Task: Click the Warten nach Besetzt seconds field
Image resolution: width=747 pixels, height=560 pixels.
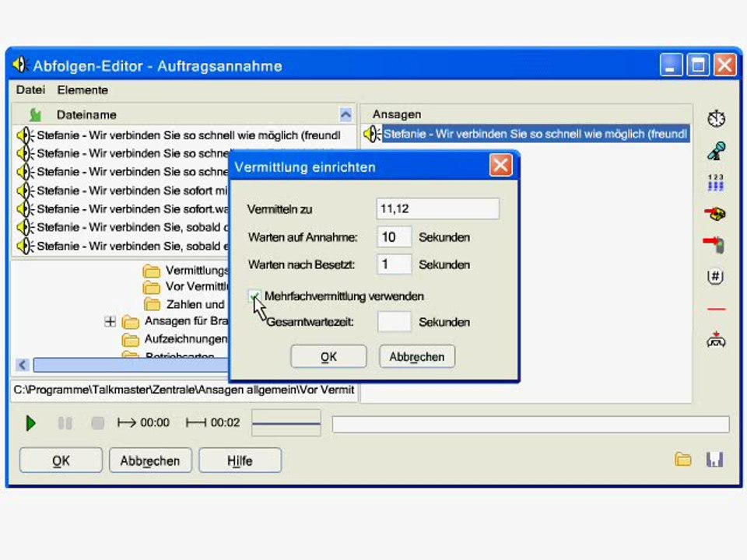Action: coord(394,264)
